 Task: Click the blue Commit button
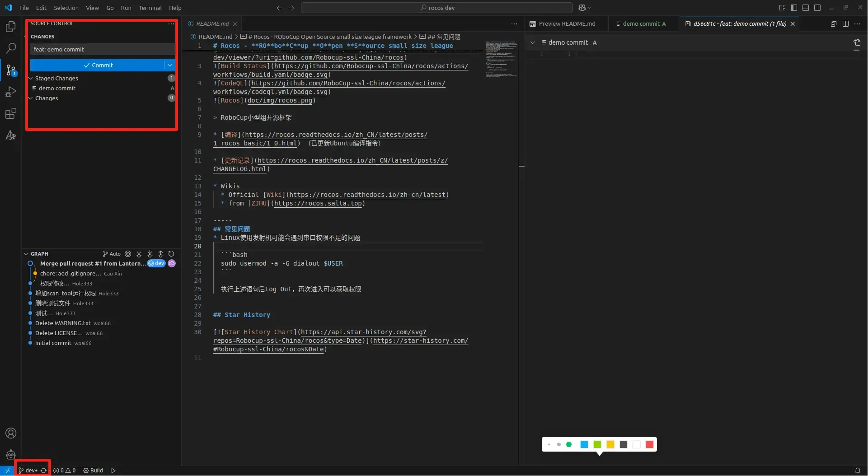click(97, 65)
